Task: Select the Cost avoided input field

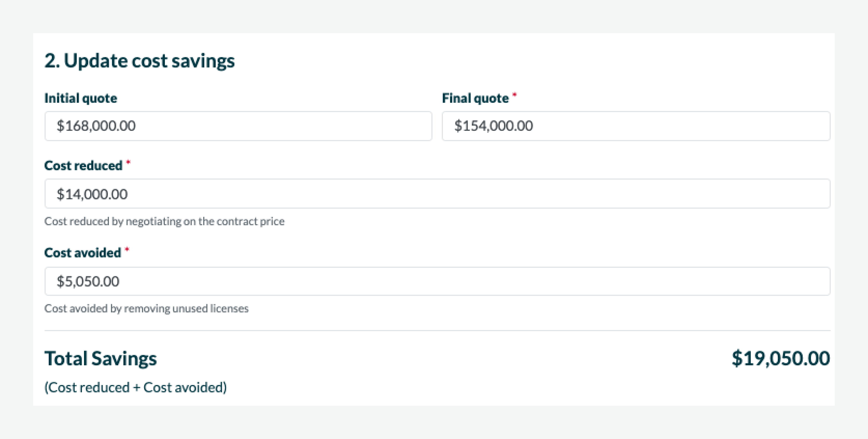Action: (437, 281)
